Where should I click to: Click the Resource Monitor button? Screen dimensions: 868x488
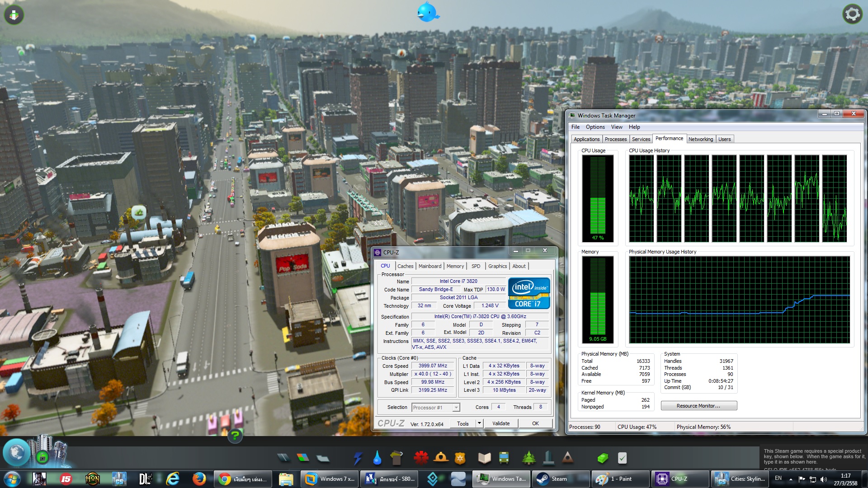pos(698,406)
